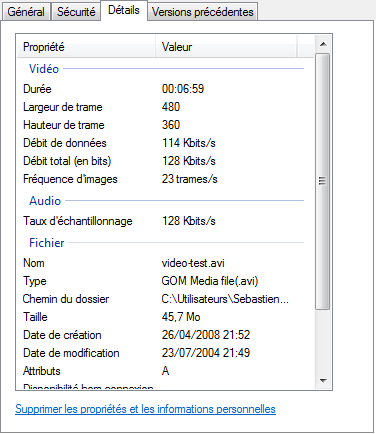Click Supprimer les propriétés et informations personnelles link
The width and height of the screenshot is (376, 434).
tap(145, 409)
